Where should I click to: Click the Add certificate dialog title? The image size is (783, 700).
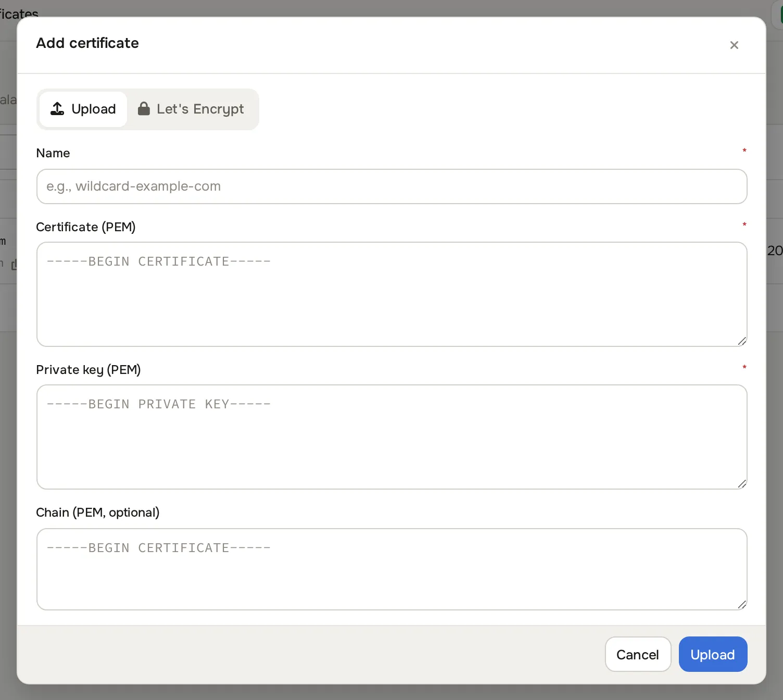pyautogui.click(x=87, y=43)
